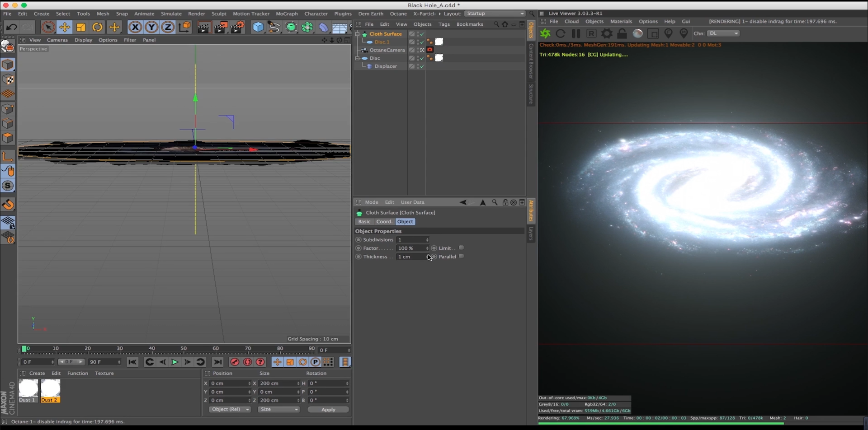This screenshot has width=868, height=430.
Task: Add a Cube primitive object
Action: click(258, 27)
